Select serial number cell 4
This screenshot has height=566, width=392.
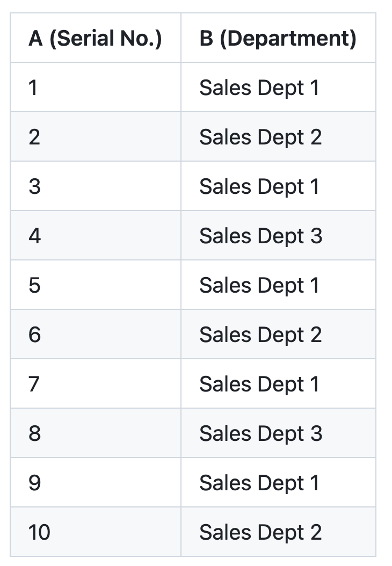point(96,236)
